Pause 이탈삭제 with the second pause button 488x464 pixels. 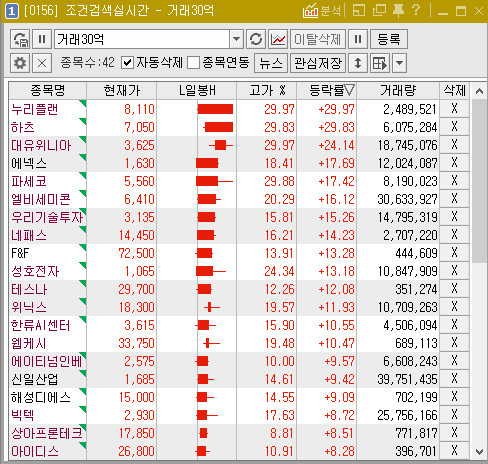358,39
